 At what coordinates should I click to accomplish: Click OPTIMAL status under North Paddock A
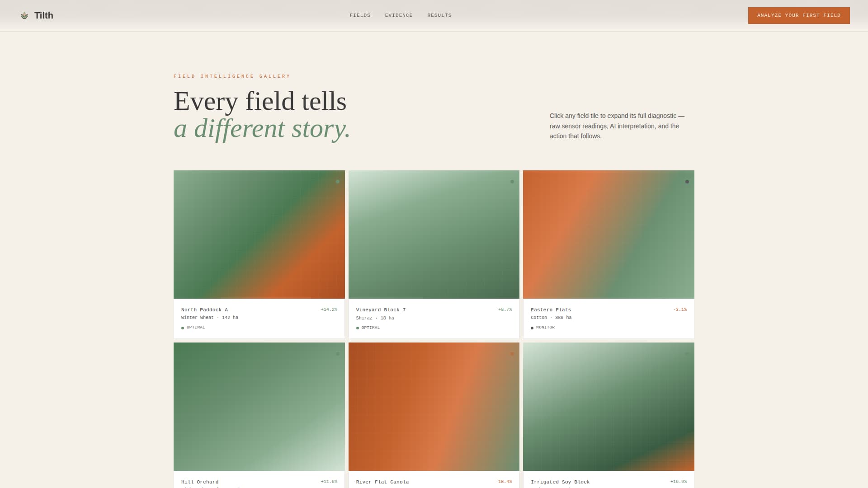coord(193,328)
